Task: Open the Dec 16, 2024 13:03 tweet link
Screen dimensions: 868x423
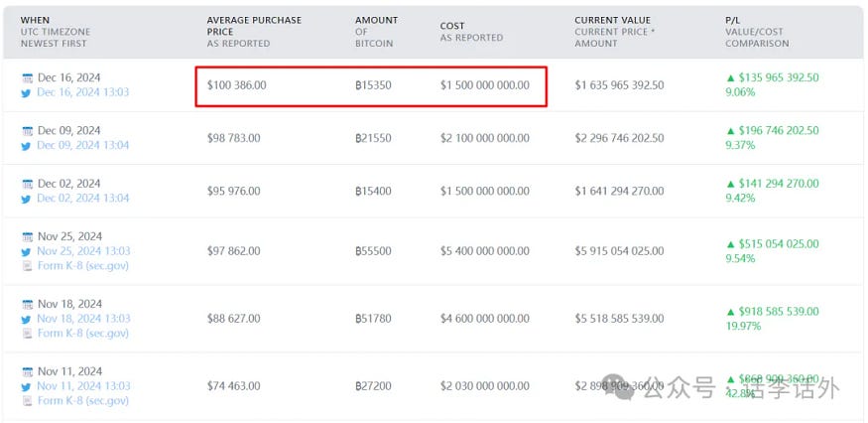Action: click(x=83, y=92)
